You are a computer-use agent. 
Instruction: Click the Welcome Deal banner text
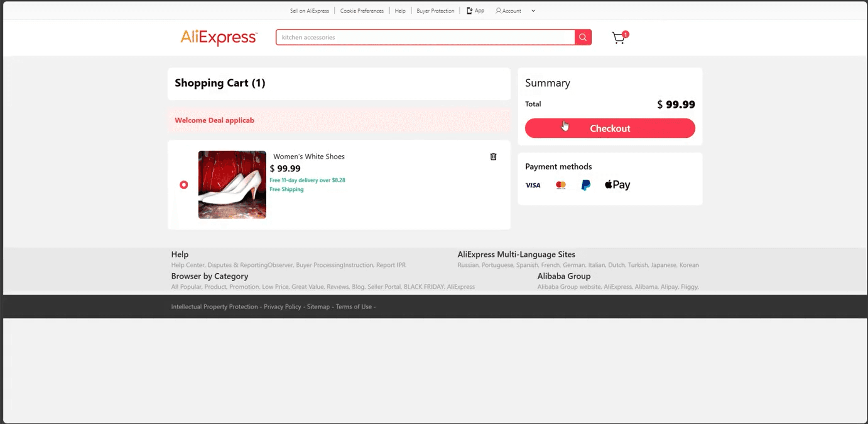coord(214,120)
